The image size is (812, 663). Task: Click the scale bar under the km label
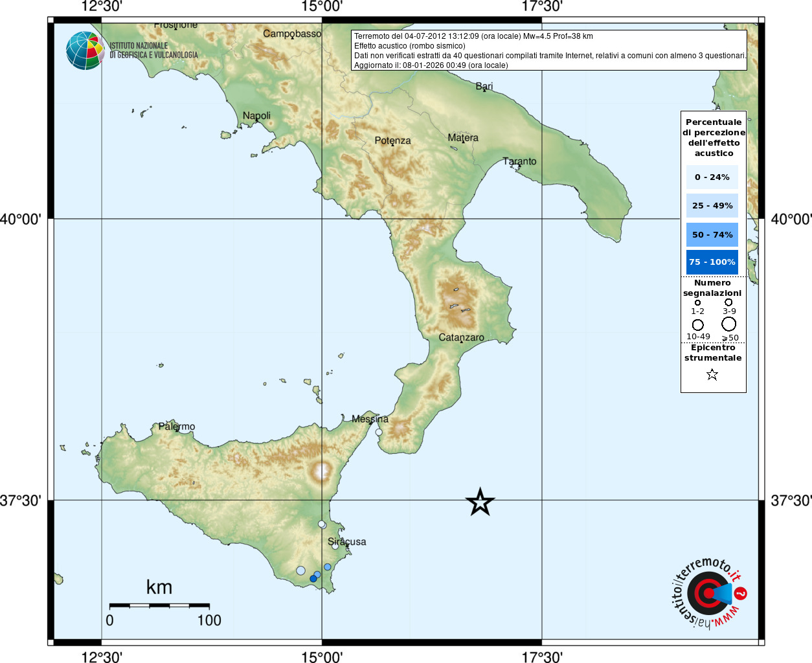[159, 605]
